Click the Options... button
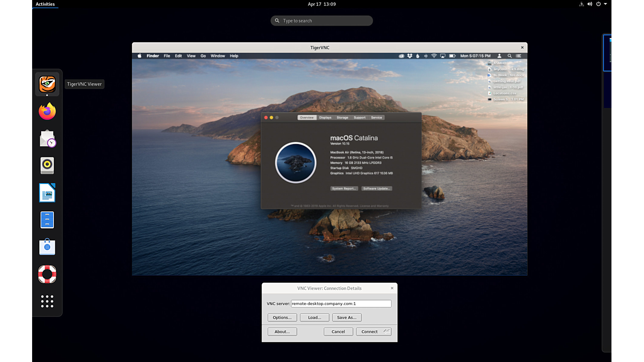This screenshot has width=644, height=362. 282,317
